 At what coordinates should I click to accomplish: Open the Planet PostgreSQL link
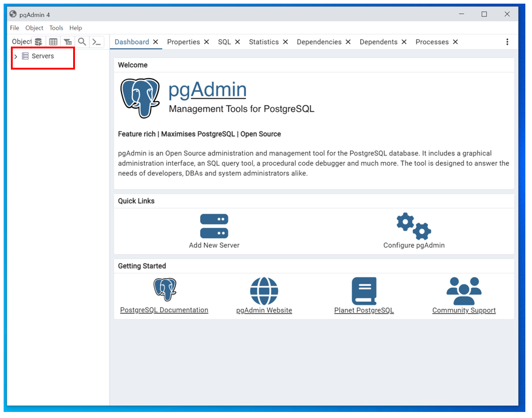pos(365,311)
